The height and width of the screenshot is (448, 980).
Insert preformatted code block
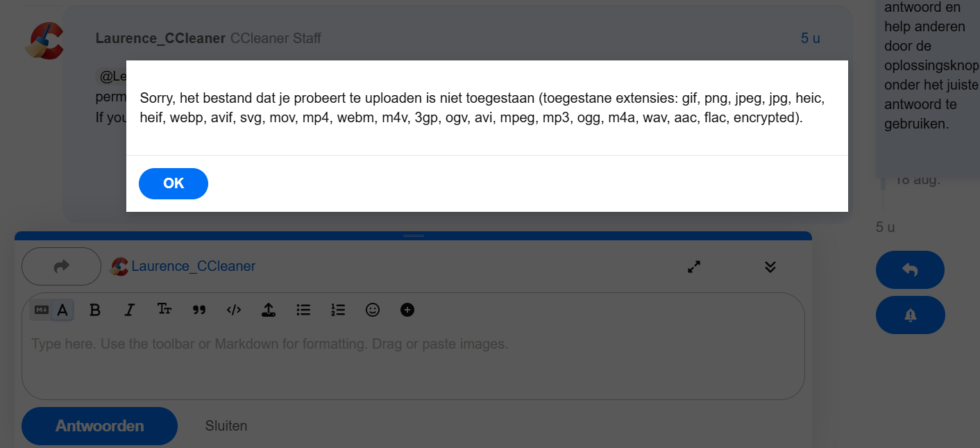[234, 310]
